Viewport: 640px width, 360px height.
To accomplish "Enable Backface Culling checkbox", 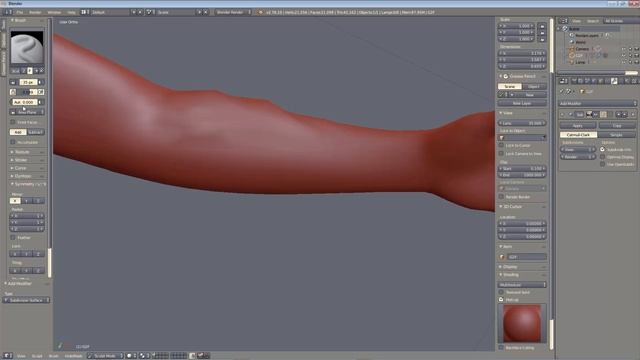I will (x=501, y=348).
